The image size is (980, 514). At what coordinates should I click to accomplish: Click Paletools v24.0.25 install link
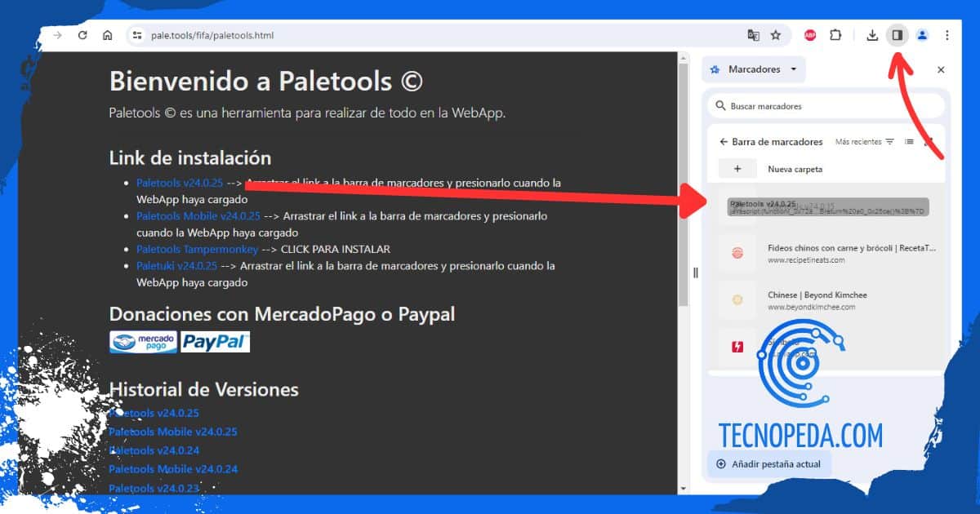pyautogui.click(x=179, y=183)
